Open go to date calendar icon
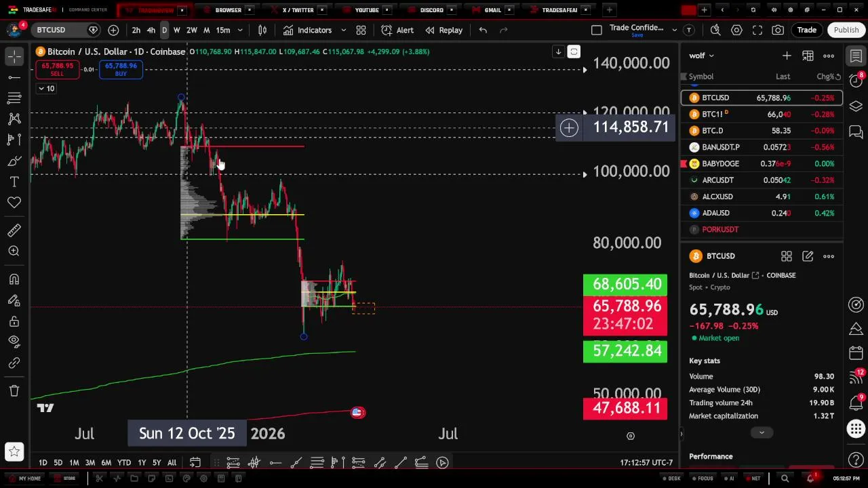The width and height of the screenshot is (868, 488). pyautogui.click(x=195, y=462)
